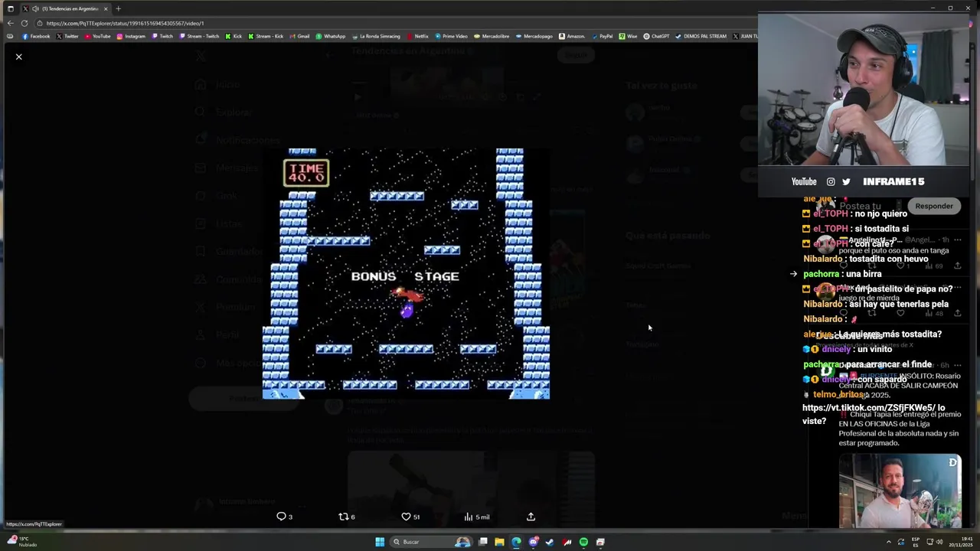Open La Ronda Simracing bookmark
980x551 pixels.
375,36
